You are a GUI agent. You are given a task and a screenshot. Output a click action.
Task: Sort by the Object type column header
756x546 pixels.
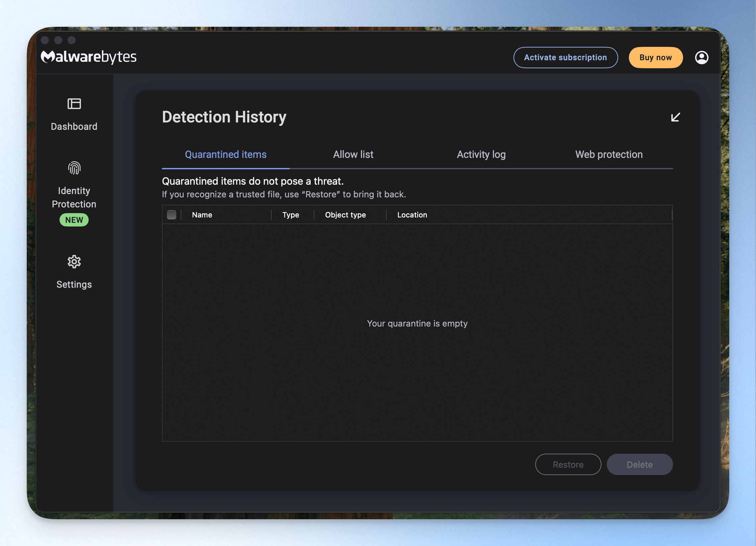[x=345, y=215]
